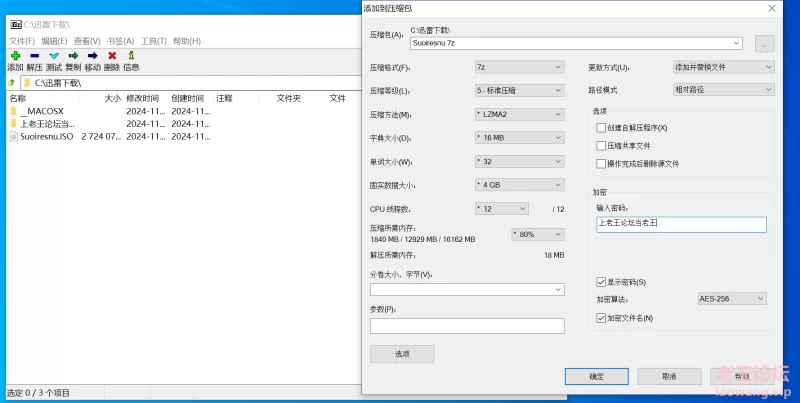Open the 分卷大小 volume size combo box

[467, 289]
